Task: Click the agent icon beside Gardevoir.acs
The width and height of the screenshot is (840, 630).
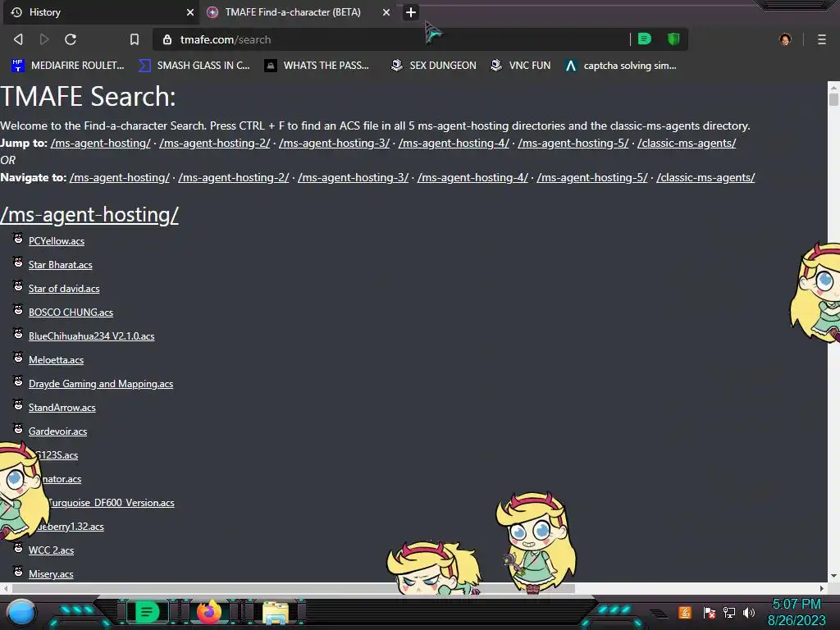Action: click(18, 428)
